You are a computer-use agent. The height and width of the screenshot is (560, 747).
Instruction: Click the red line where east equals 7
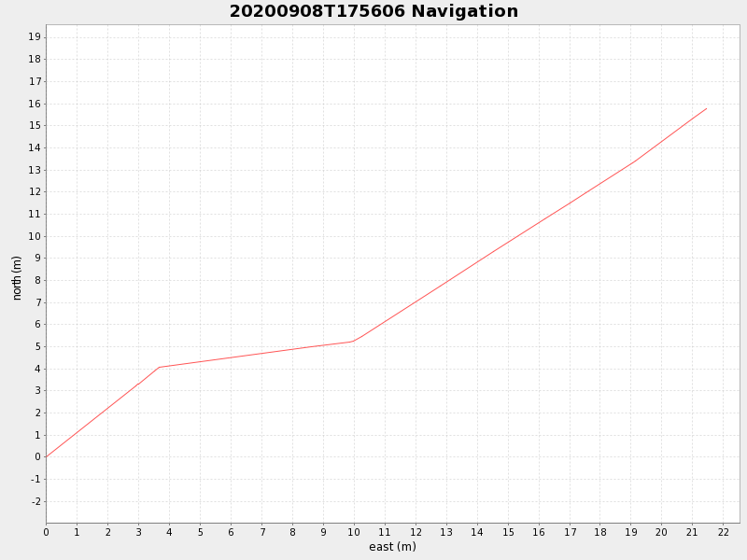coord(261,353)
